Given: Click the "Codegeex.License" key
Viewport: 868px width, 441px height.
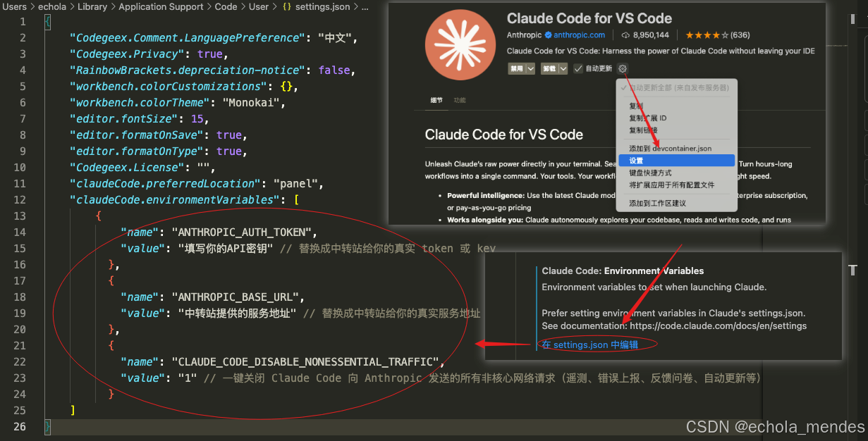Looking at the screenshot, I should (127, 167).
